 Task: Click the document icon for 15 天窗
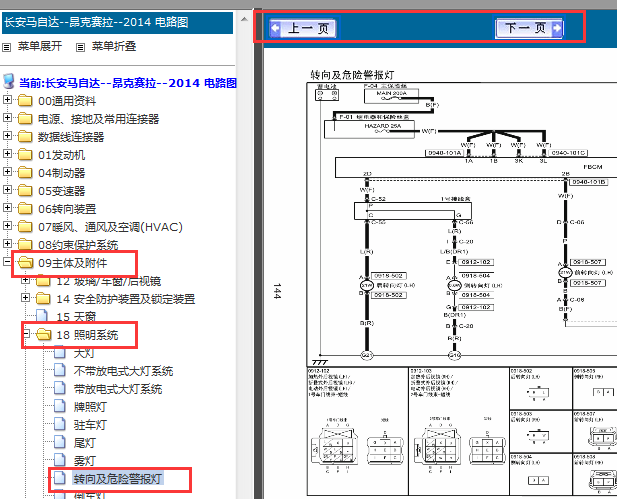coord(42,316)
